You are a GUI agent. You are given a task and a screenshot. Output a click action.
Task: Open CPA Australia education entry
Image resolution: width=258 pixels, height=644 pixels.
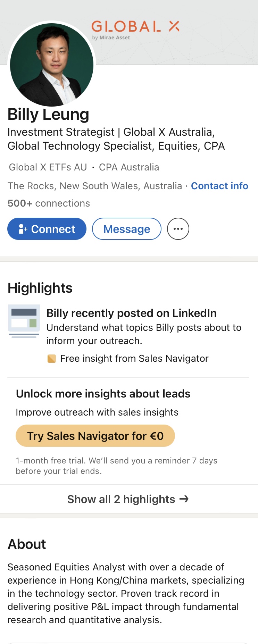[x=129, y=167]
